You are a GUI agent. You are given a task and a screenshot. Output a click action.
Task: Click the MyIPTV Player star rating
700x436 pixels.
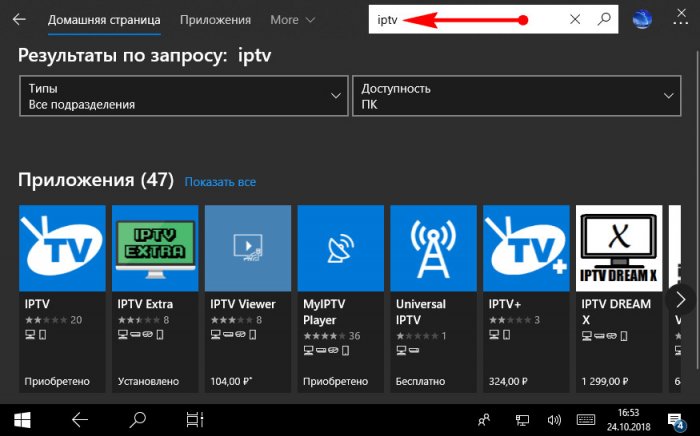click(x=324, y=336)
